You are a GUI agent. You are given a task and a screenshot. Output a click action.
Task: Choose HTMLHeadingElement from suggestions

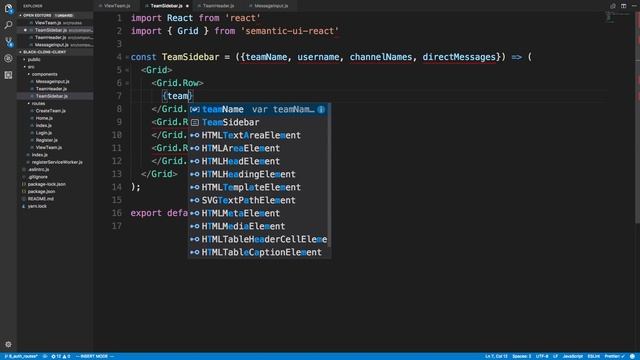coord(258,175)
